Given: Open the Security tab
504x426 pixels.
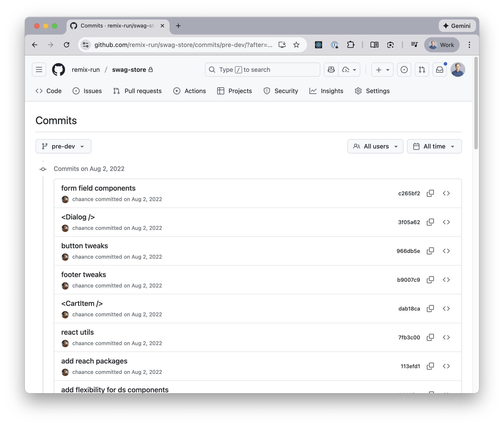Looking at the screenshot, I should click(x=281, y=91).
